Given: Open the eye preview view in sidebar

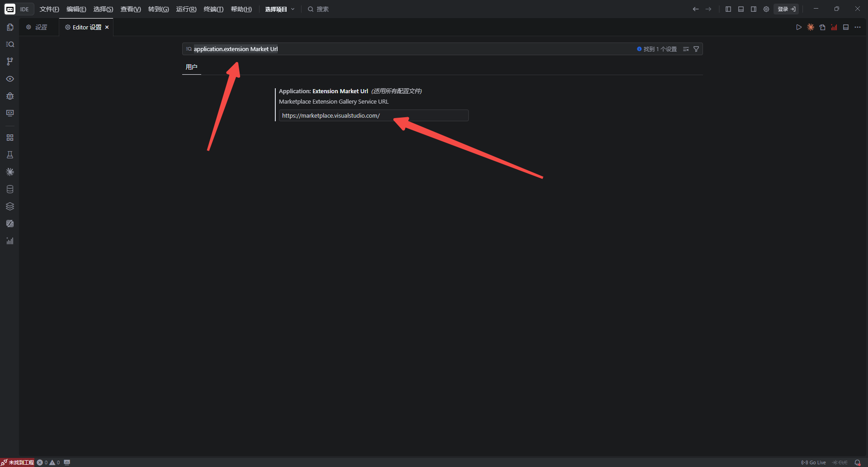Looking at the screenshot, I should point(10,79).
